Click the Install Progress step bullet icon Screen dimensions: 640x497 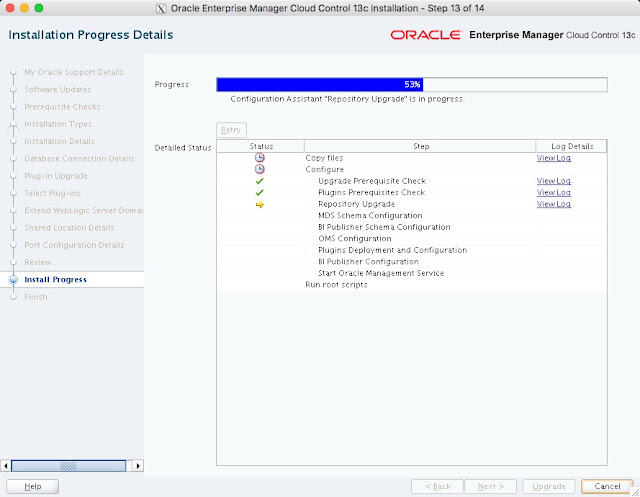(13, 280)
